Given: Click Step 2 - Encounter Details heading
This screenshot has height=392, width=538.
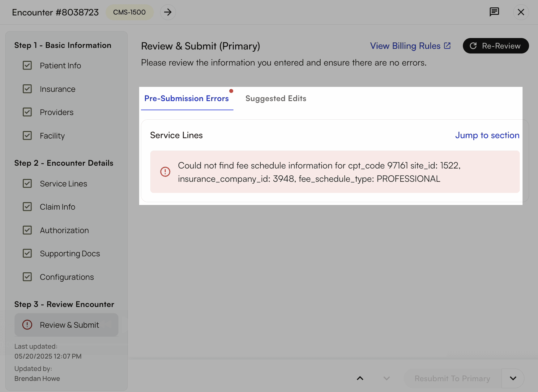Looking at the screenshot, I should (x=64, y=163).
